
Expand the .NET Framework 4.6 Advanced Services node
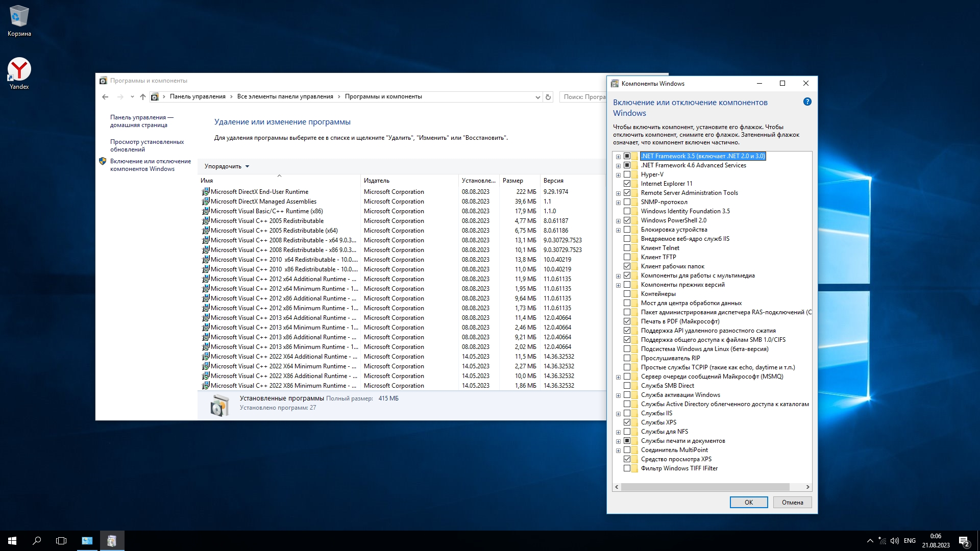tap(618, 166)
